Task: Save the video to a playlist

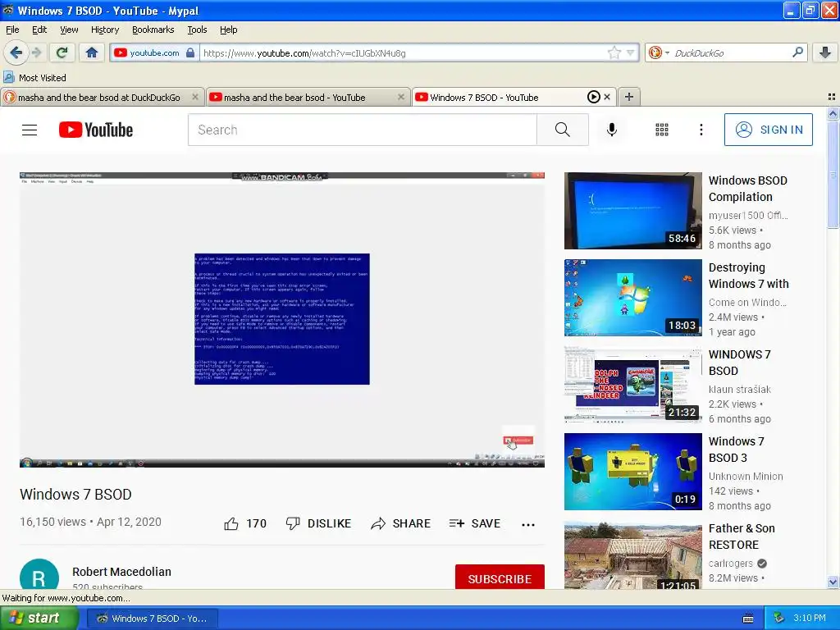Action: coord(475,523)
